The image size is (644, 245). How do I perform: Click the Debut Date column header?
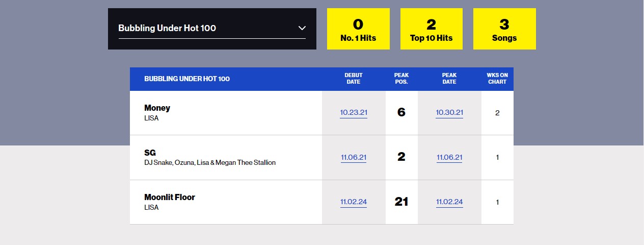click(x=354, y=79)
